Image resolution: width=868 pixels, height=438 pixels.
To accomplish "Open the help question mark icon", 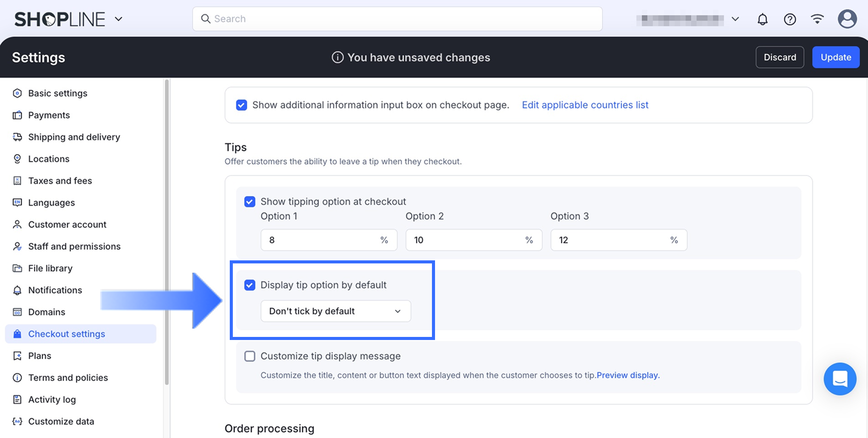I will tap(790, 19).
